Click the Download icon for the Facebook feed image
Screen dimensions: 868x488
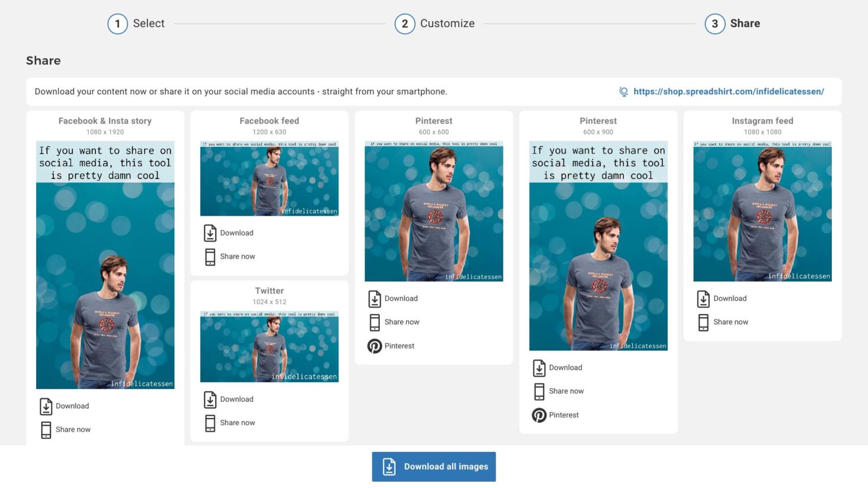tap(210, 233)
